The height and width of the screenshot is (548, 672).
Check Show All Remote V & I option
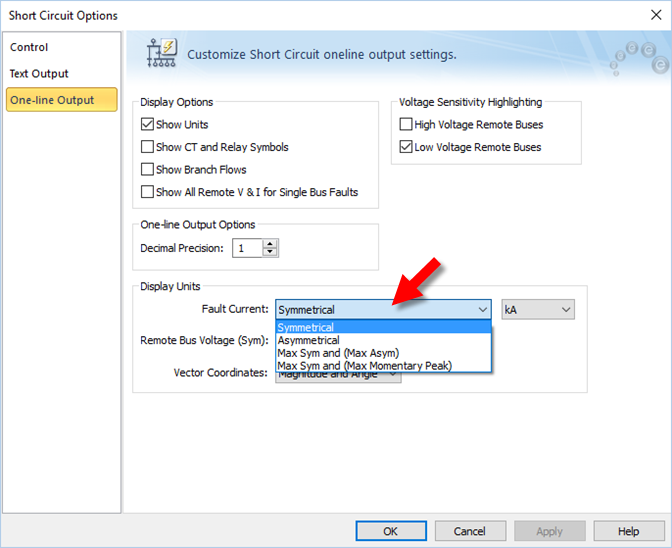pos(148,192)
